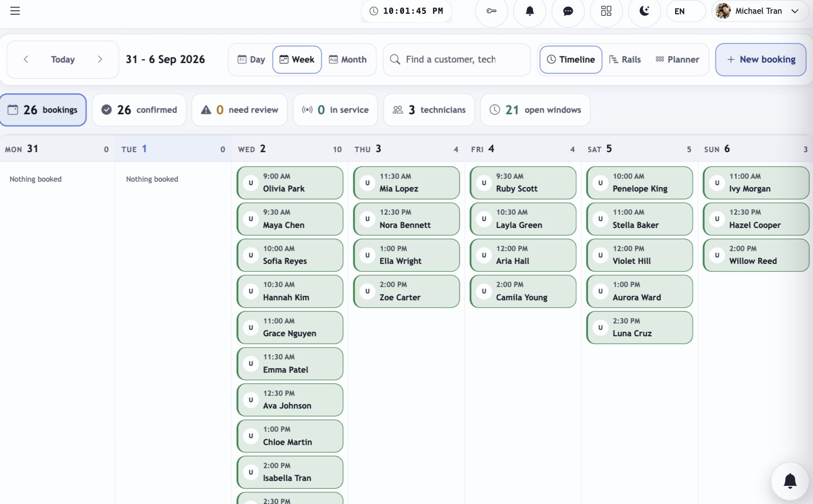Click the U avatar on Nora Bennett card
Image resolution: width=813 pixels, height=504 pixels.
pyautogui.click(x=367, y=219)
